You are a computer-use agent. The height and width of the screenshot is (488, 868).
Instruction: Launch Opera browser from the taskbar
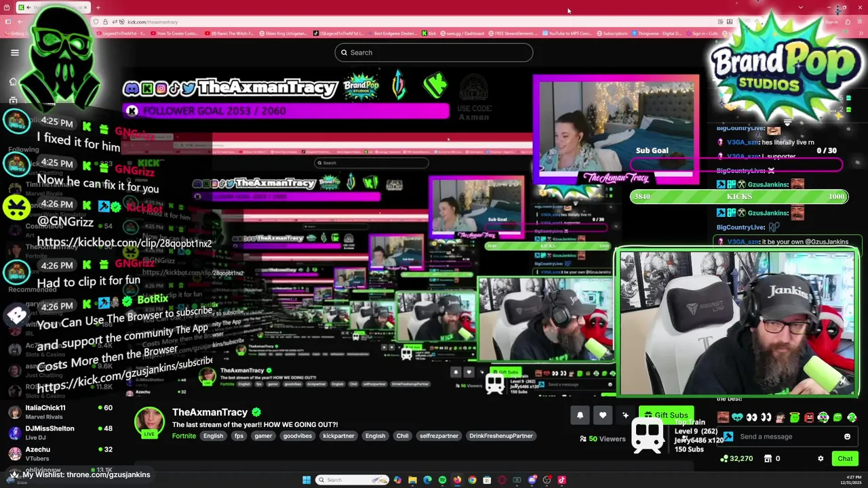[x=502, y=480]
